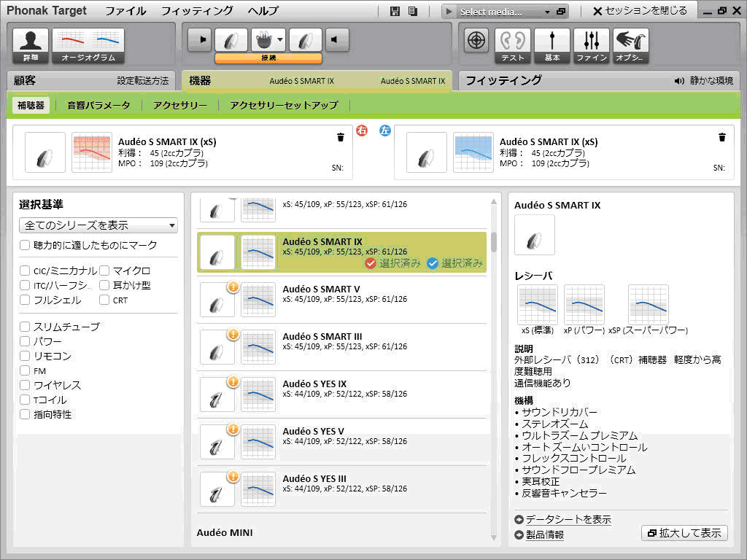Click the warning icon on Audéo S YES IX

click(233, 381)
